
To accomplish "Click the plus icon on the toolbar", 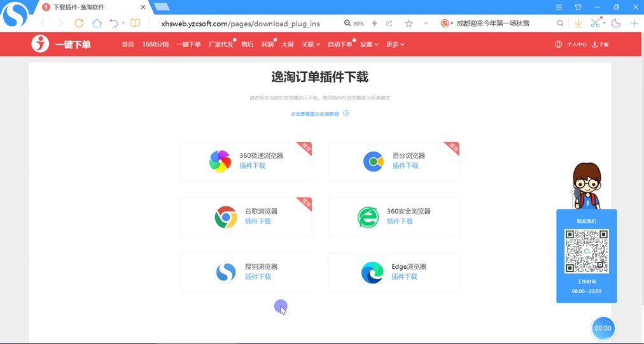I will click(634, 24).
